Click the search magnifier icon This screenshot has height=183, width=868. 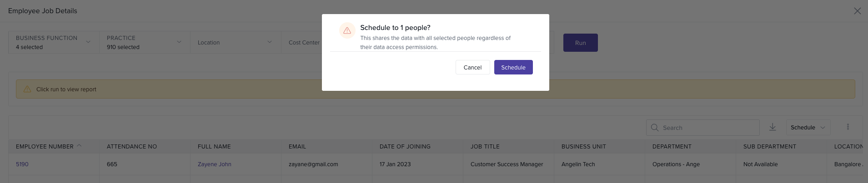[655, 128]
